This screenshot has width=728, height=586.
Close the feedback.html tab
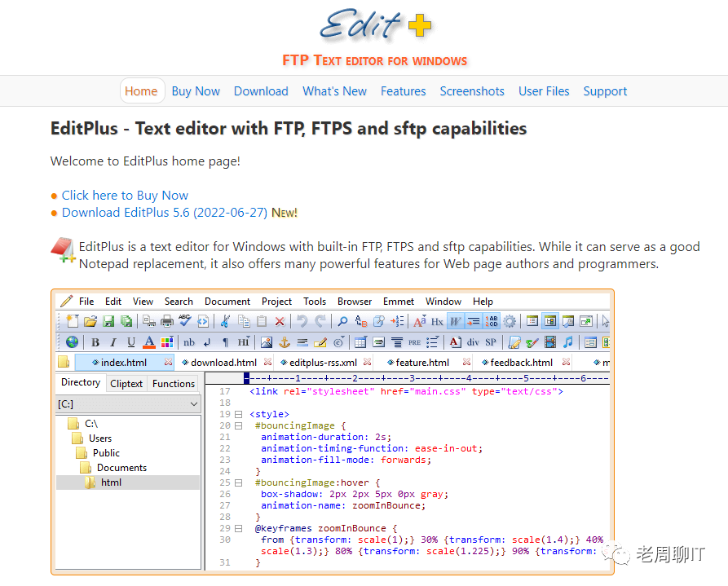[566, 362]
